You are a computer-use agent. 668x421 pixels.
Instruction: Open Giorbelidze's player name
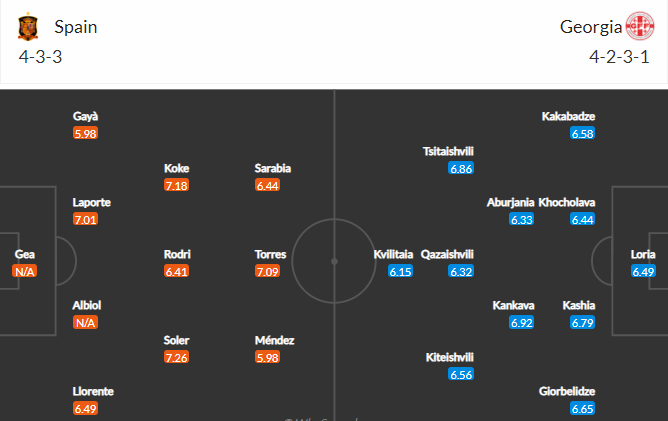[567, 391]
